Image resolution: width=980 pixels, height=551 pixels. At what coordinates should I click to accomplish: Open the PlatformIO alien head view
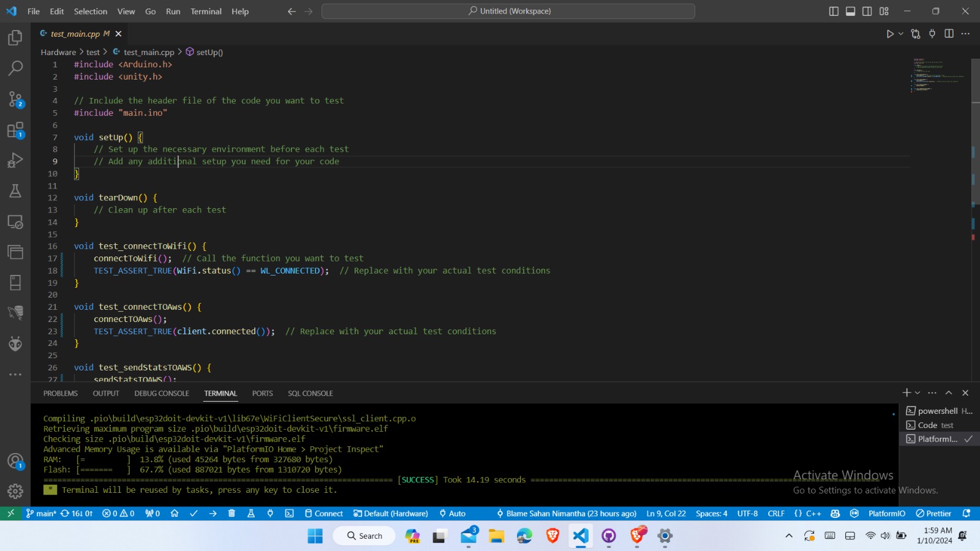[x=15, y=343]
